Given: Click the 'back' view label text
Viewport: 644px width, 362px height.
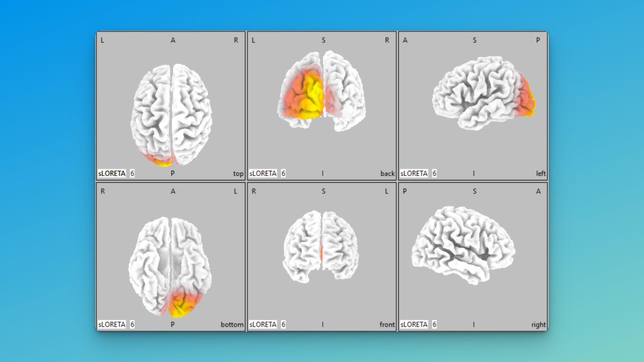Looking at the screenshot, I should (x=387, y=174).
